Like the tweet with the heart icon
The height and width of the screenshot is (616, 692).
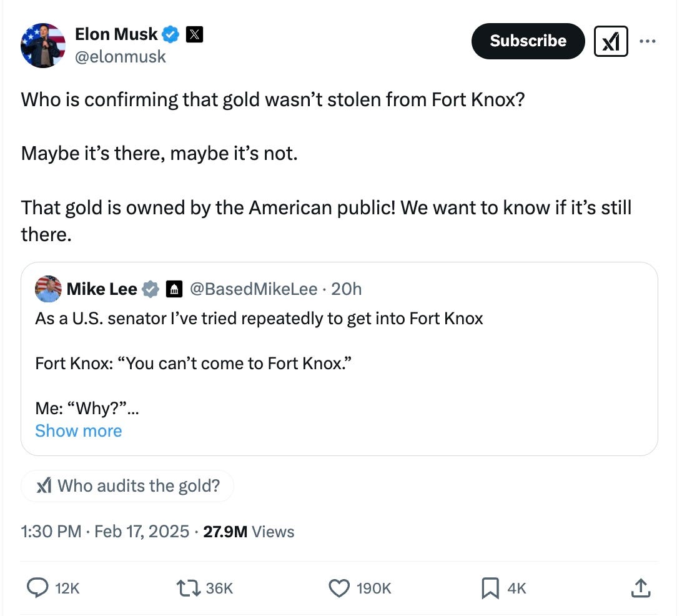[339, 588]
